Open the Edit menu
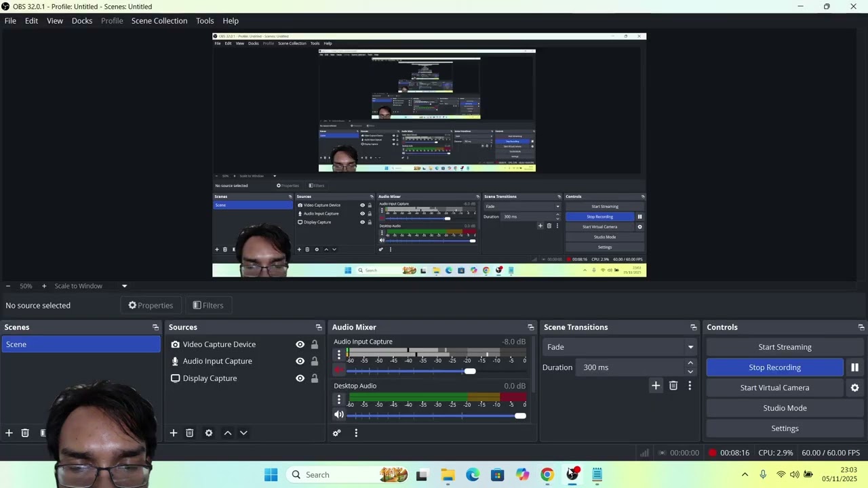Screen dimensions: 868x488 [x=31, y=21]
